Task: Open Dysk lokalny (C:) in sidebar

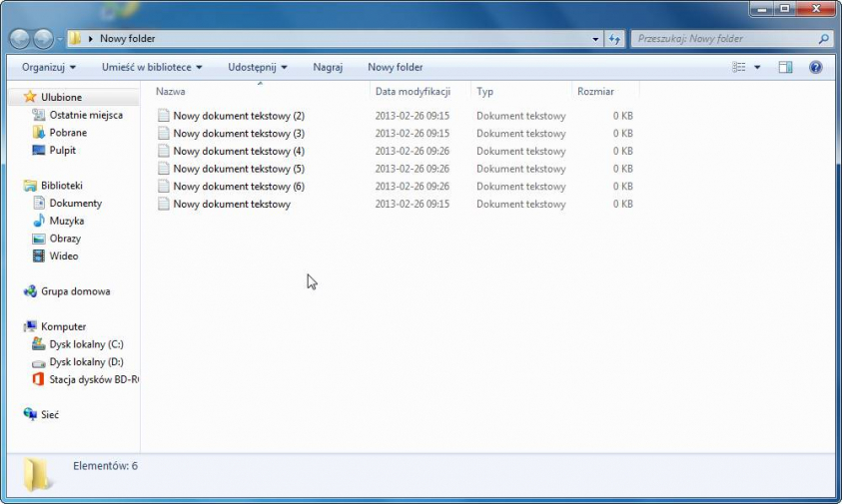Action: pyautogui.click(x=86, y=344)
